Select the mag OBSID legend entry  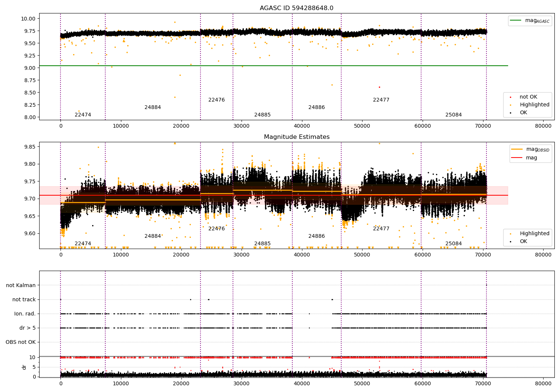tap(531, 149)
